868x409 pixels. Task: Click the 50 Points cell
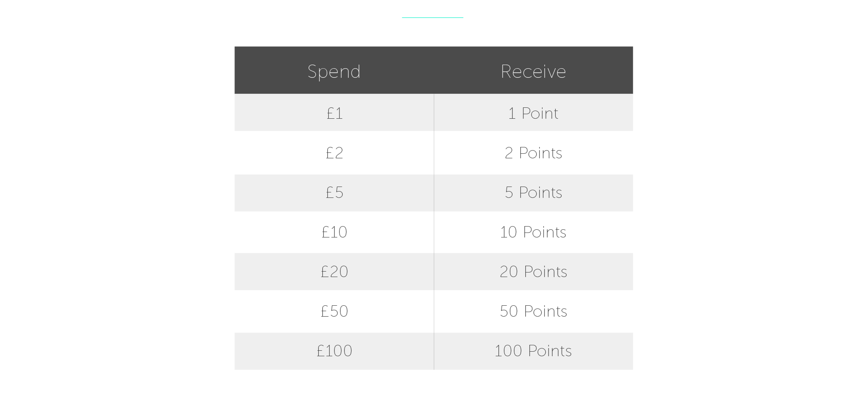pos(533,311)
